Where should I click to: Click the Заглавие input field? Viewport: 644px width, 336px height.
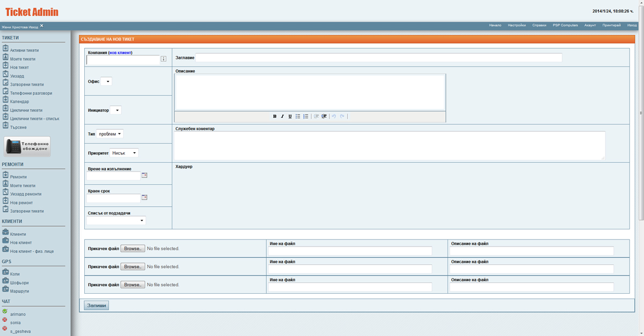pyautogui.click(x=379, y=57)
